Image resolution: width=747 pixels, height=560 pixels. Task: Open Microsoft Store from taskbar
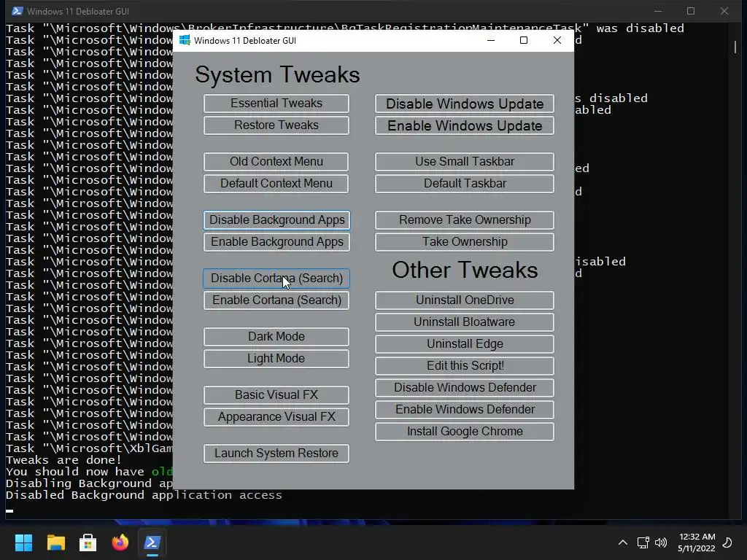pyautogui.click(x=88, y=542)
